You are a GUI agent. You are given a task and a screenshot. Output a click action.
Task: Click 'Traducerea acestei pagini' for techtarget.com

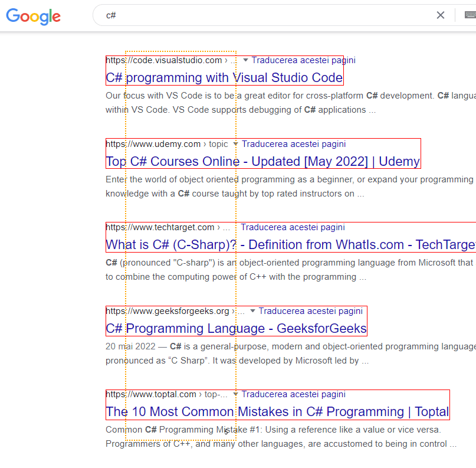[x=293, y=227]
